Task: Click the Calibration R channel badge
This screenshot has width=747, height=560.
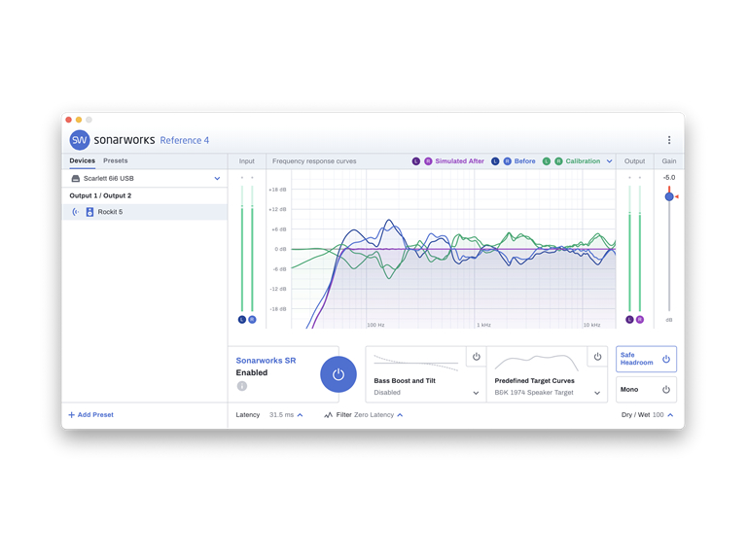Action: pos(558,161)
